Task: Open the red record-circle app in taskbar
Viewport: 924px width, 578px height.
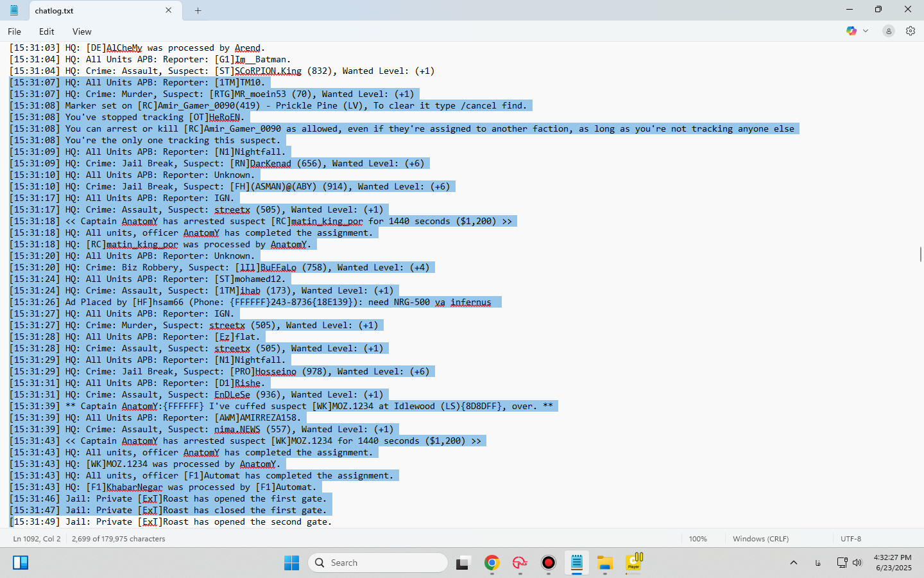Action: (x=548, y=563)
